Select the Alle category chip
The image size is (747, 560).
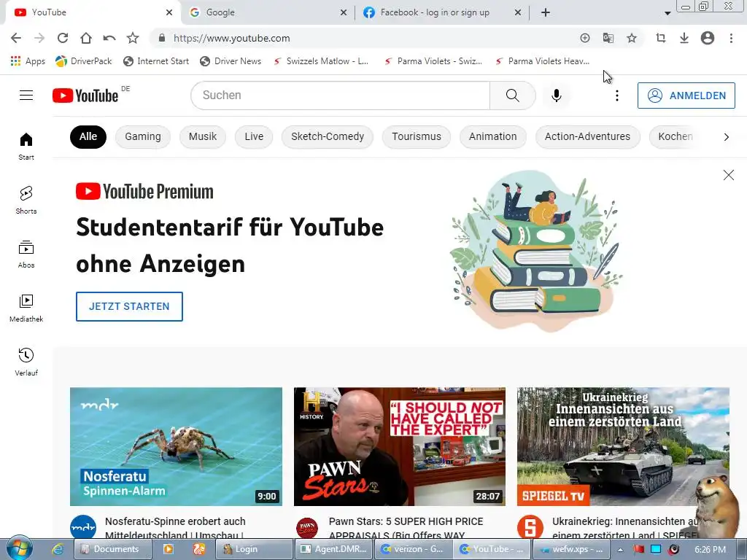click(88, 136)
